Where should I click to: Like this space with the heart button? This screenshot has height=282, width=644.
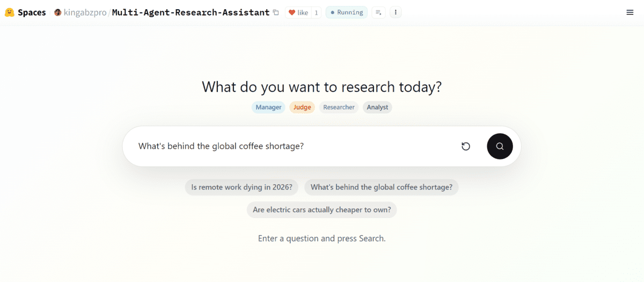point(298,12)
